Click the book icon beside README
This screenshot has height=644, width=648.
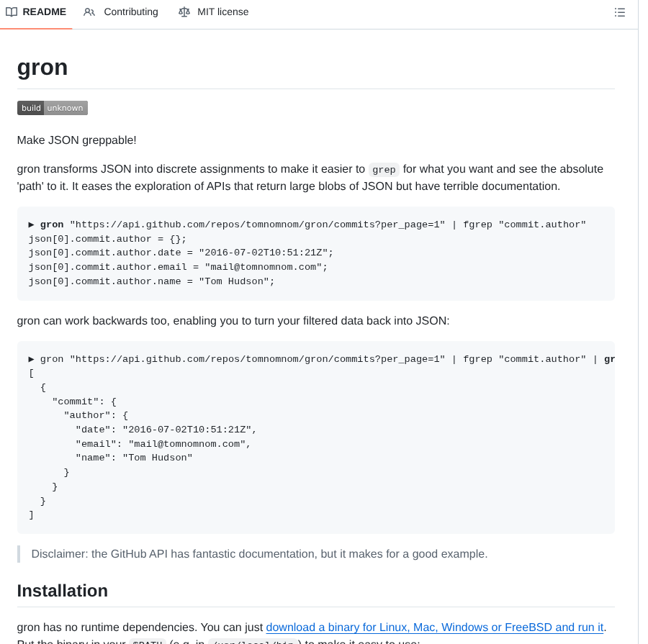pos(12,12)
